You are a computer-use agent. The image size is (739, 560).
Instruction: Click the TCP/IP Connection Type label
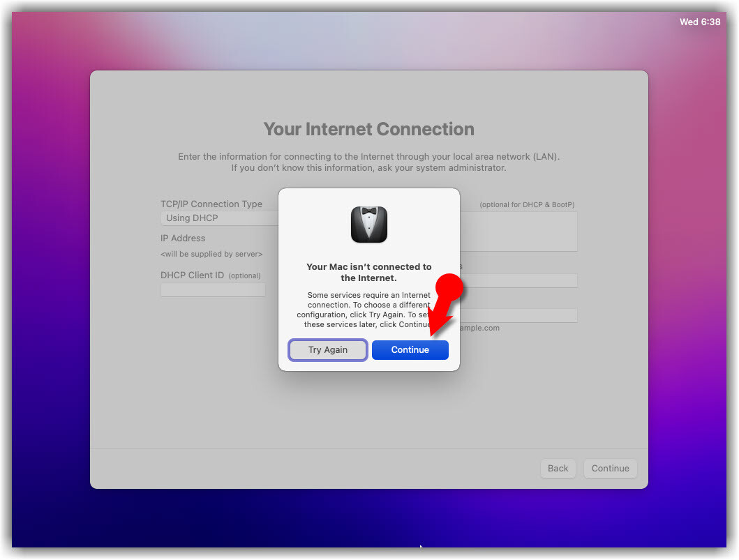tap(211, 204)
